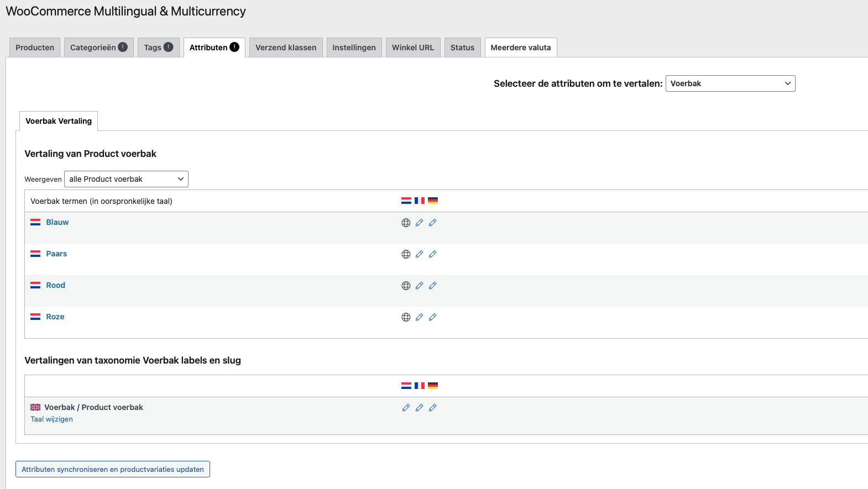
Task: Go to the Instellingen tab
Action: tap(354, 48)
